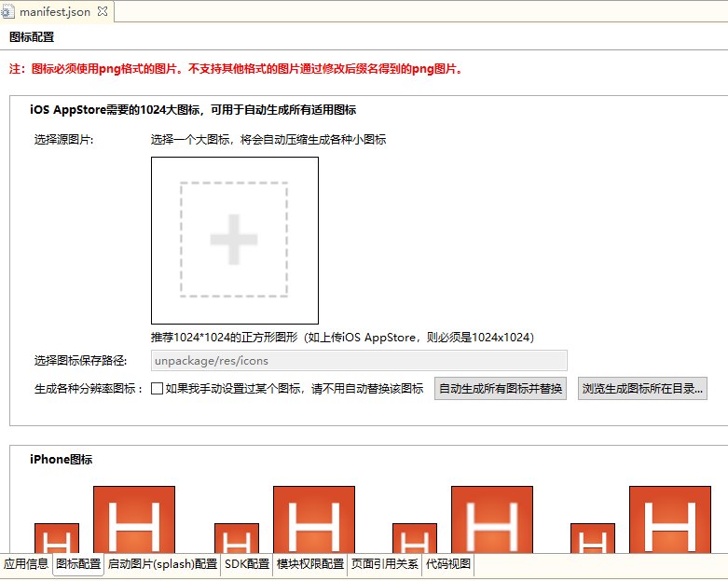Select the first small iPhone icon thumbnail
The height and width of the screenshot is (581, 728).
coord(57,538)
